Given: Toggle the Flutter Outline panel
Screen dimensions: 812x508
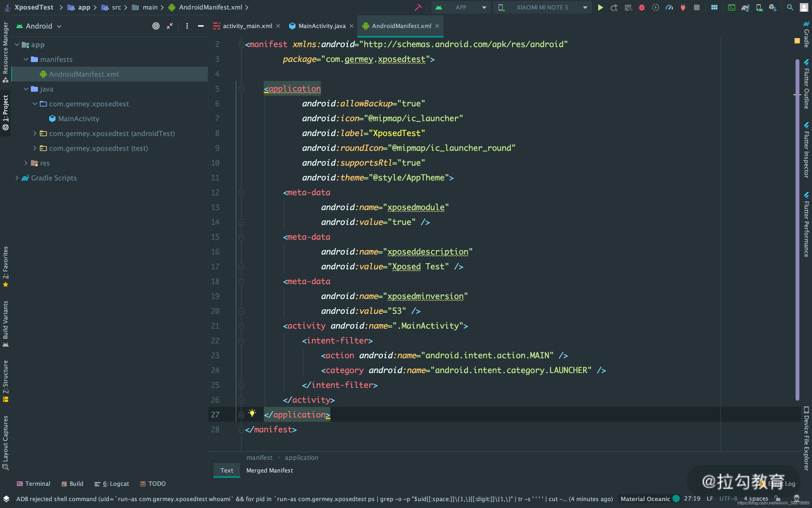Looking at the screenshot, I should pyautogui.click(x=806, y=84).
